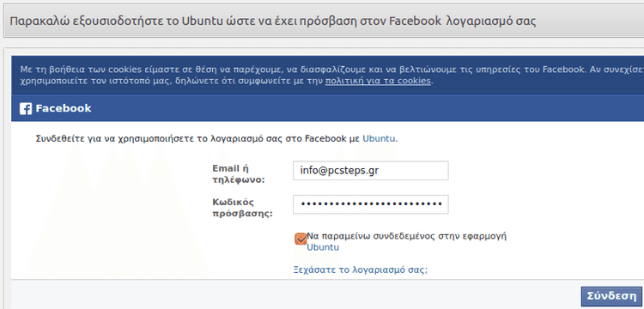Image resolution: width=644 pixels, height=309 pixels.
Task: Click the Κωδικός πρόσβασης password field
Action: coord(370,204)
